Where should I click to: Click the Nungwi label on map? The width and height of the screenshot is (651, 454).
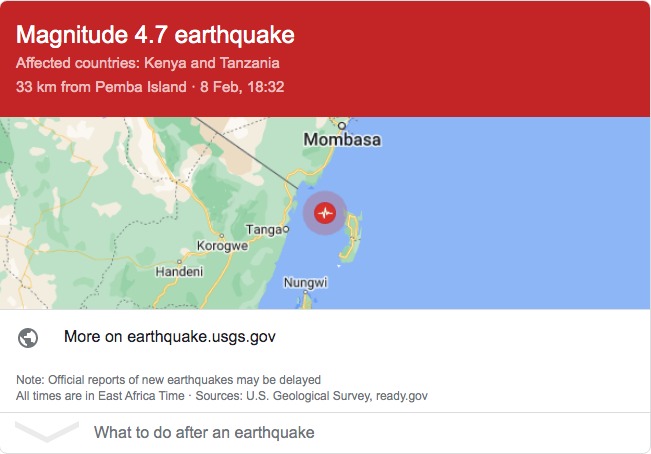pos(306,283)
